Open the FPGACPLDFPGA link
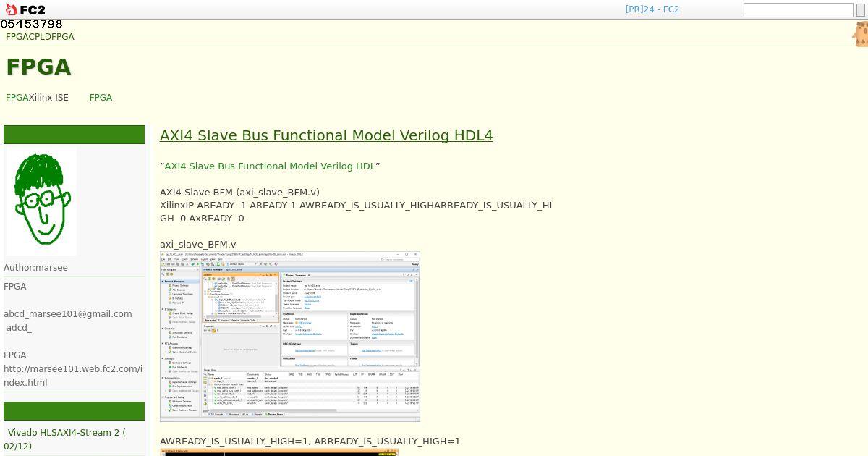Viewport: 868px width, 456px height. 40,37
